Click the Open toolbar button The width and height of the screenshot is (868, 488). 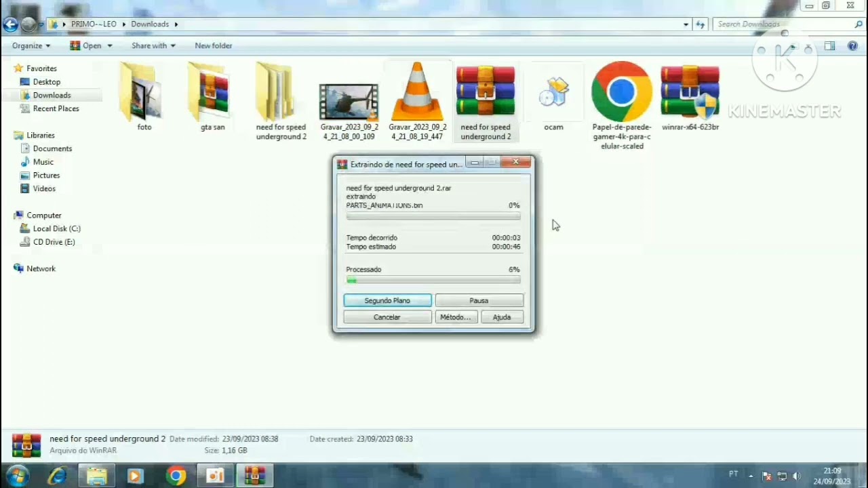[x=86, y=46]
